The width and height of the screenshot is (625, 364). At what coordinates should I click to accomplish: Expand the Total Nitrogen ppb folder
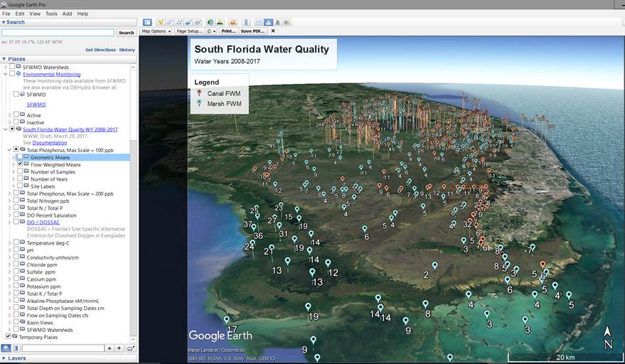tap(9, 200)
